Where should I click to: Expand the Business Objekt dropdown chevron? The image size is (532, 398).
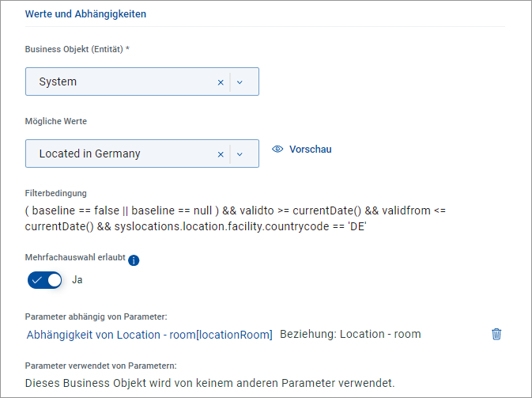click(240, 81)
